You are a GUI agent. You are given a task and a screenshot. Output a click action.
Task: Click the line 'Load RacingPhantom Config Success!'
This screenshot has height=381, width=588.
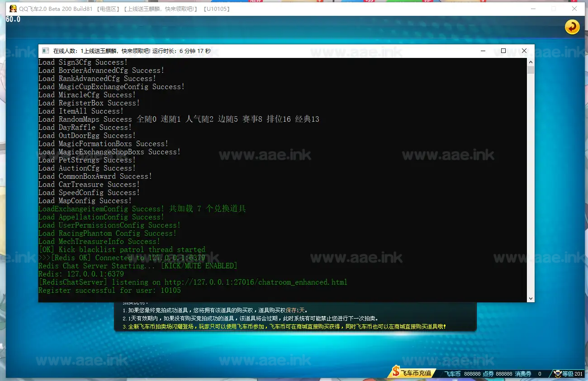[107, 233]
